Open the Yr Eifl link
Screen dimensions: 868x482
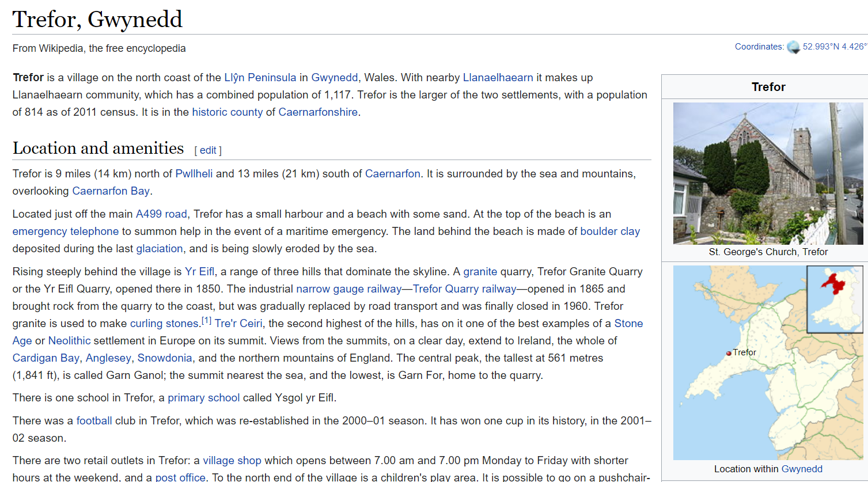point(200,272)
